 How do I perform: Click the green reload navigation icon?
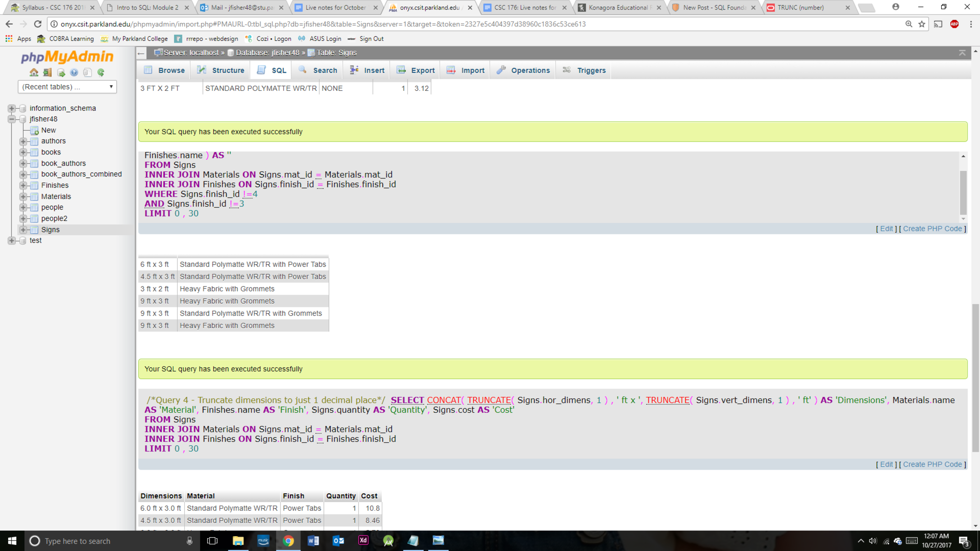coord(101,73)
